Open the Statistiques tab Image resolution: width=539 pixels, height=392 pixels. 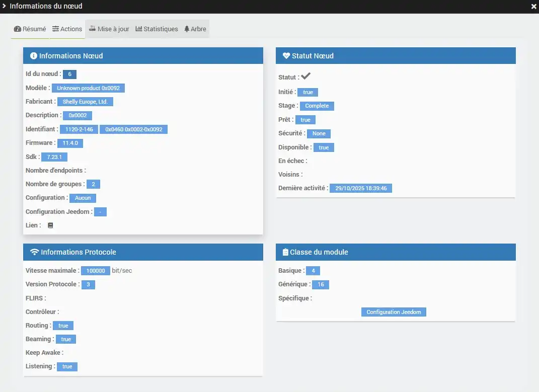[157, 29]
